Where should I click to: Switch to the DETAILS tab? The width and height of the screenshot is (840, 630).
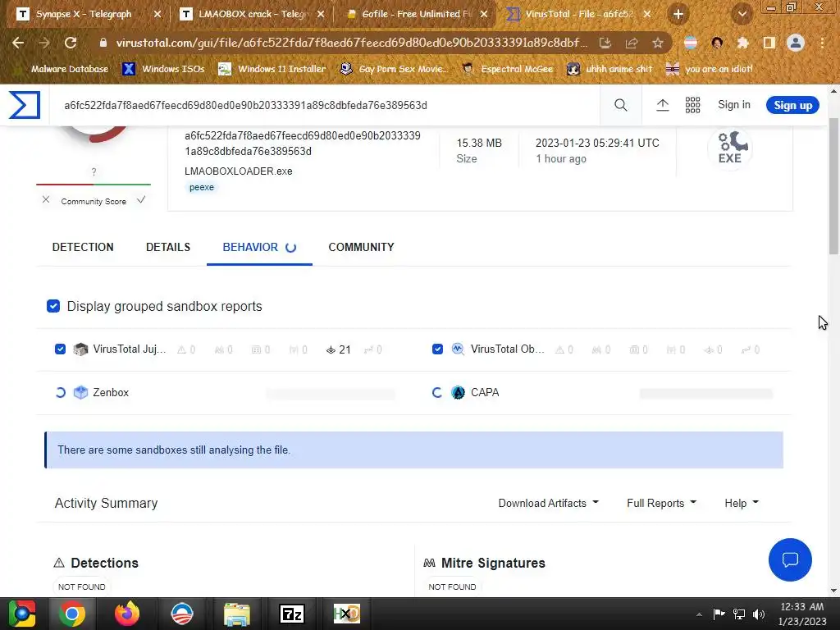coord(168,247)
